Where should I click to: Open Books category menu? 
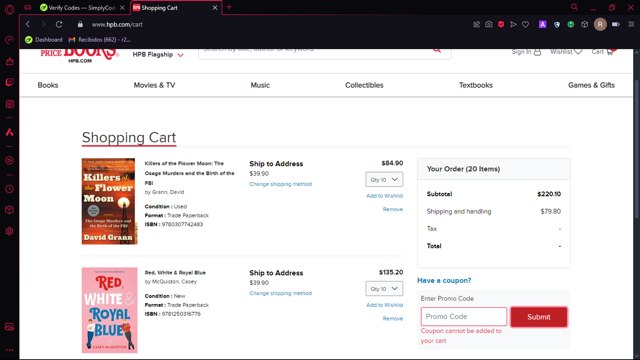click(x=48, y=85)
